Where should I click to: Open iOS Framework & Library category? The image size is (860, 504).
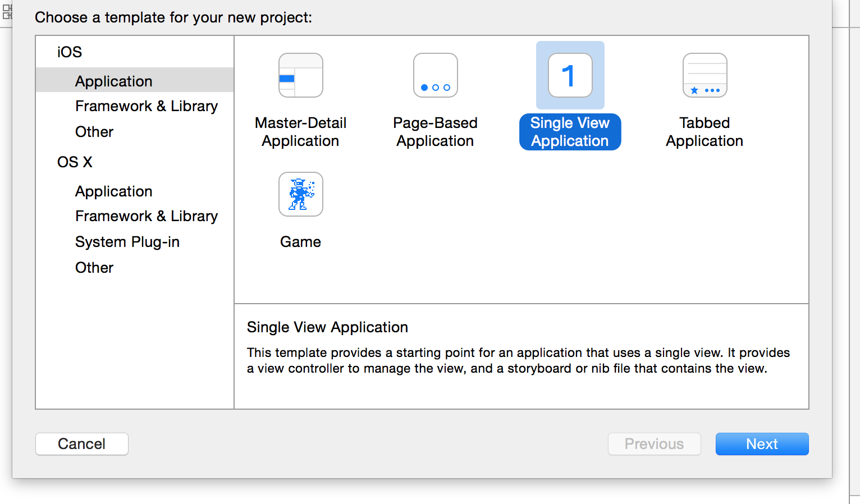pos(147,106)
